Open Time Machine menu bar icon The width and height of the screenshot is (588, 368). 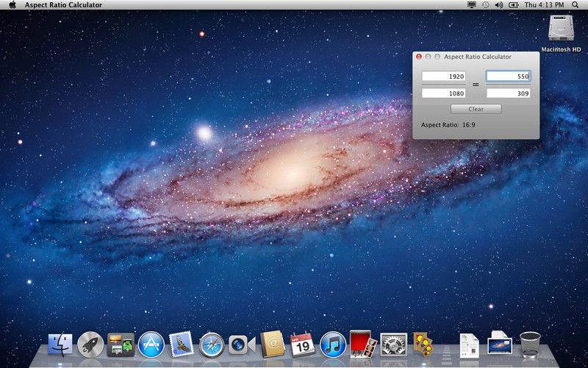pos(485,5)
